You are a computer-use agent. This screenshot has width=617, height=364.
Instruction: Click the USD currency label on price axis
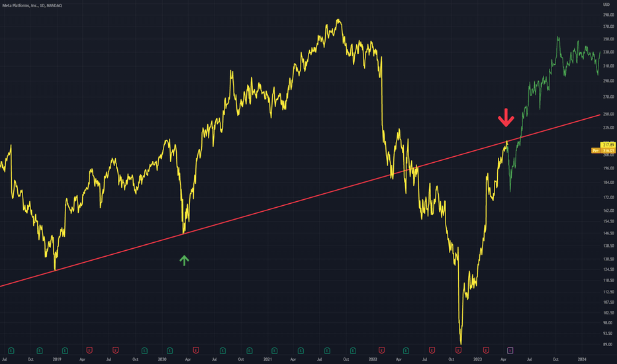tap(606, 5)
